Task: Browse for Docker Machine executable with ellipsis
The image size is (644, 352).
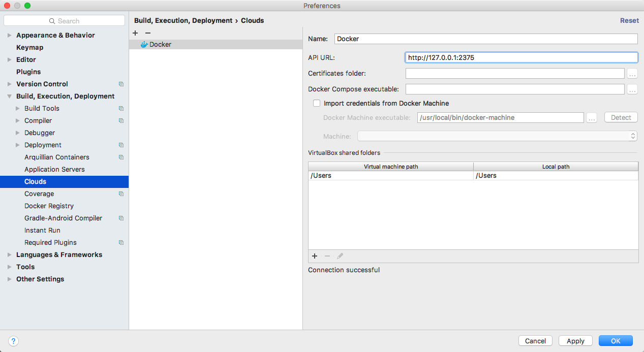Action: 592,118
